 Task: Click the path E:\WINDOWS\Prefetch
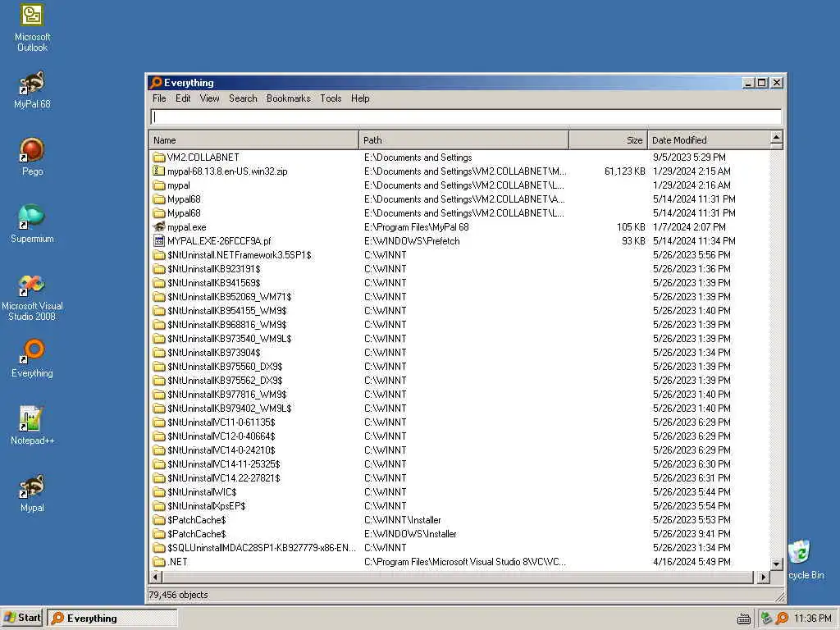[412, 241]
